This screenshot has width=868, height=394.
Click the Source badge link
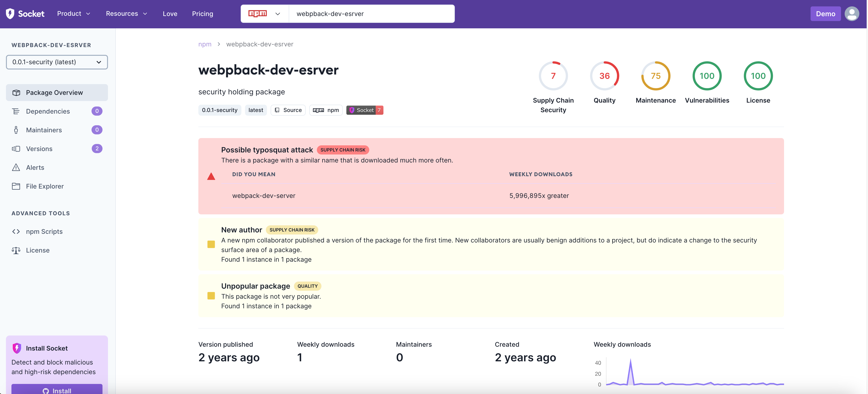288,110
